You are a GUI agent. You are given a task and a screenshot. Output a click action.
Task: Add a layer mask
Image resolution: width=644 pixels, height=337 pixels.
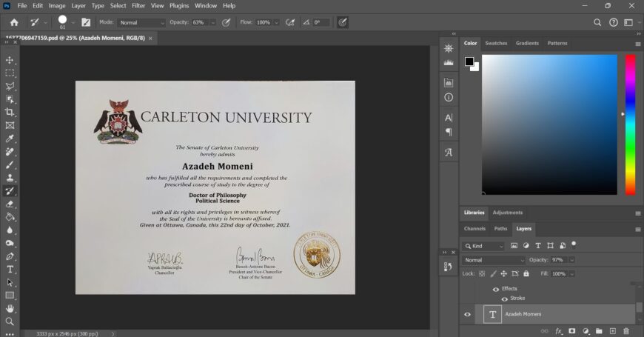pos(571,331)
